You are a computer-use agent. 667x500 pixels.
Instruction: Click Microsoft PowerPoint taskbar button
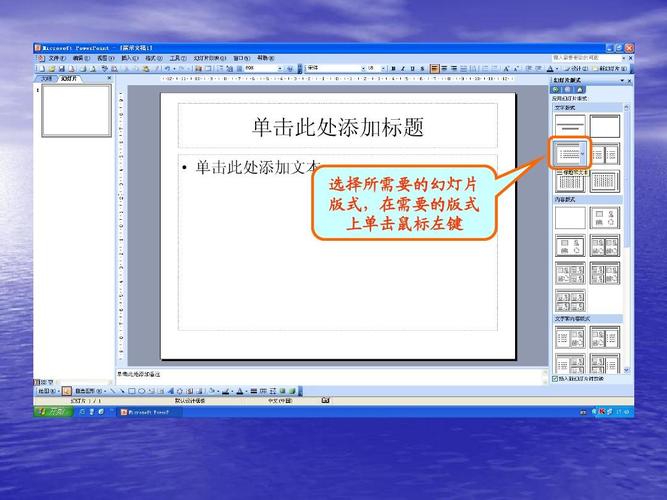pyautogui.click(x=149, y=412)
